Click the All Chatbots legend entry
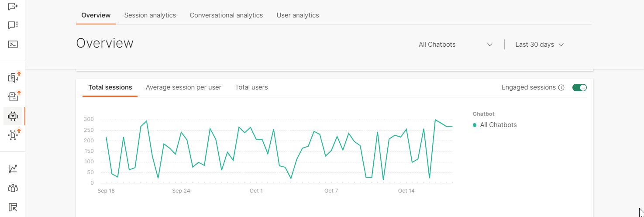 498,125
